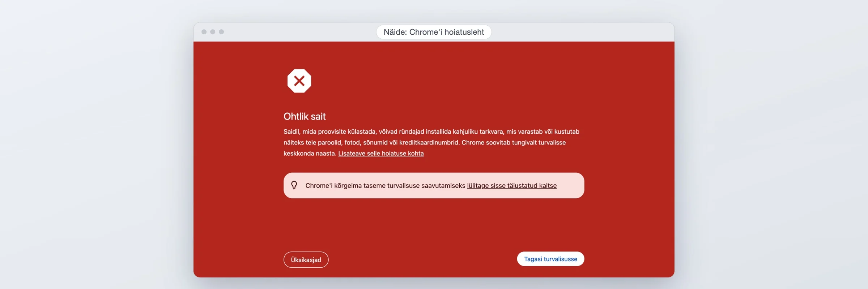Click the red X warning octagon icon
This screenshot has width=868, height=289.
[x=299, y=81]
